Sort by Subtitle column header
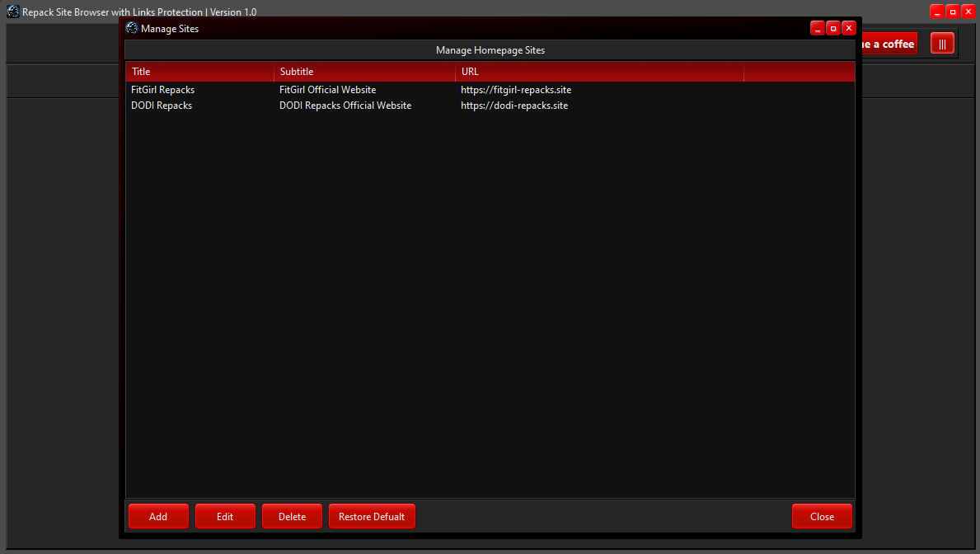 (365, 72)
